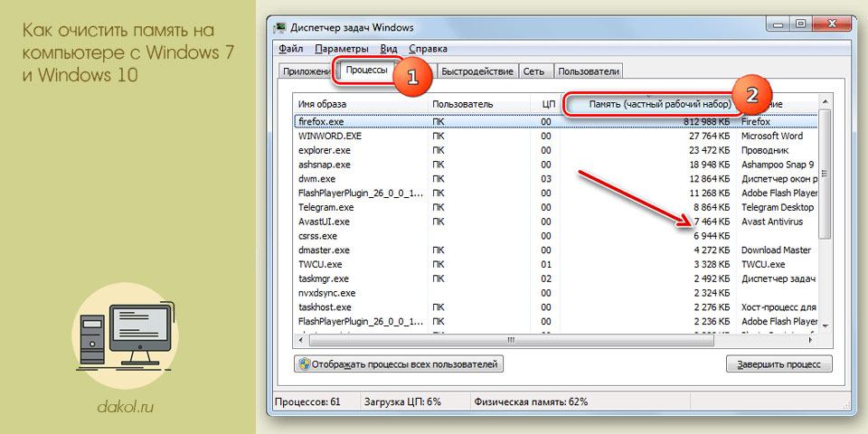868x434 pixels.
Task: Click the Microsoft Word description cell
Action: (x=771, y=136)
